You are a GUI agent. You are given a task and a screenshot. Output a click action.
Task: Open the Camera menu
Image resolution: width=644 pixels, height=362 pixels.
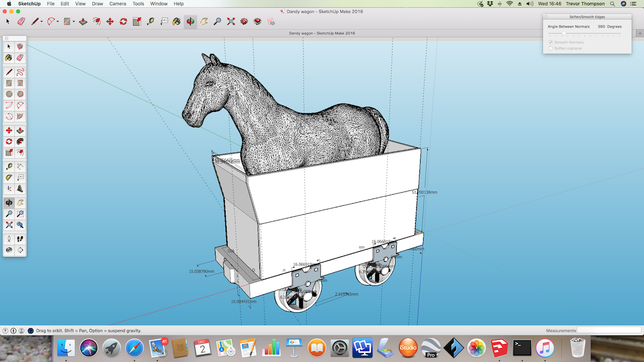pyautogui.click(x=117, y=4)
